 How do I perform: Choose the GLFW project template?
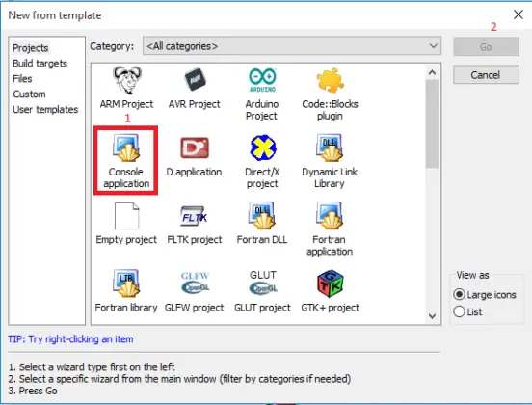click(195, 291)
